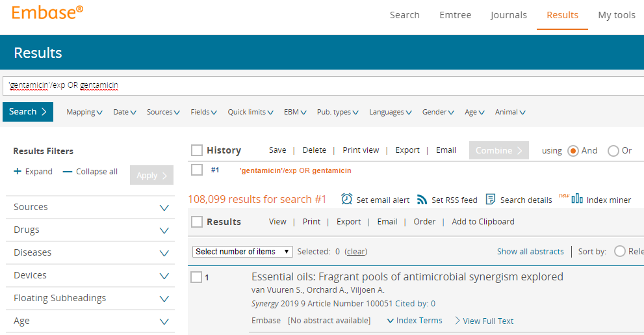Open Search details document icon
Screen dimensions: 644x335
(x=491, y=199)
